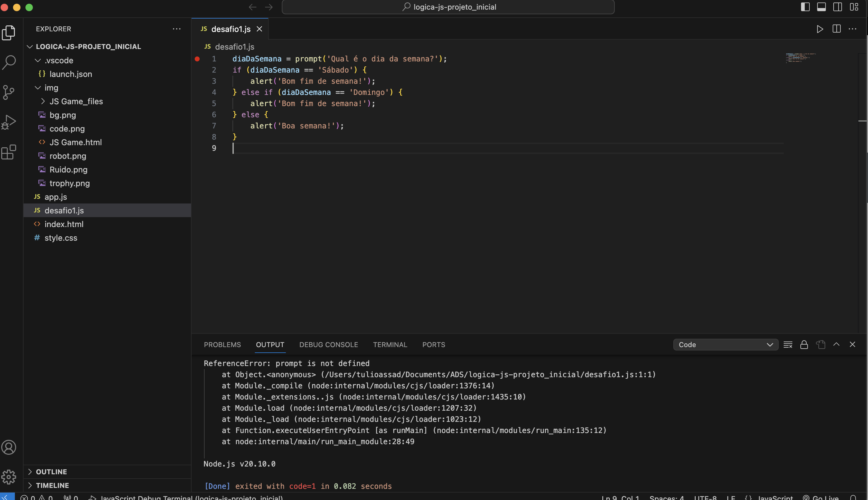This screenshot has width=868, height=500.
Task: Open editor More Actions ellipsis
Action: click(x=852, y=29)
